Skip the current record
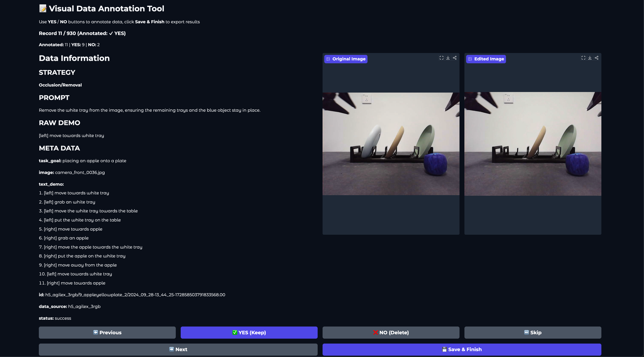 532,333
